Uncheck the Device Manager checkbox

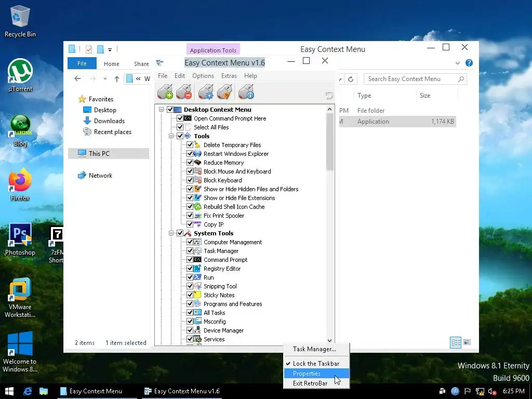click(190, 330)
